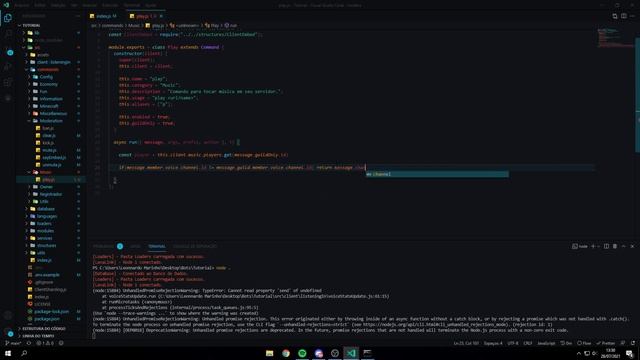
Task: Open mute.js in the Moderation folder
Action: coord(49,150)
